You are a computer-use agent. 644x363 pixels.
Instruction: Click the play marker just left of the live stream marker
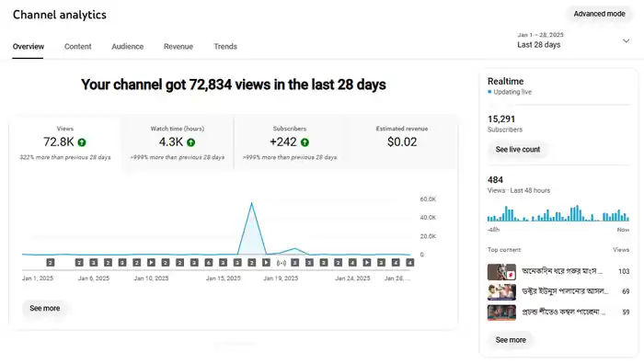[x=266, y=263]
